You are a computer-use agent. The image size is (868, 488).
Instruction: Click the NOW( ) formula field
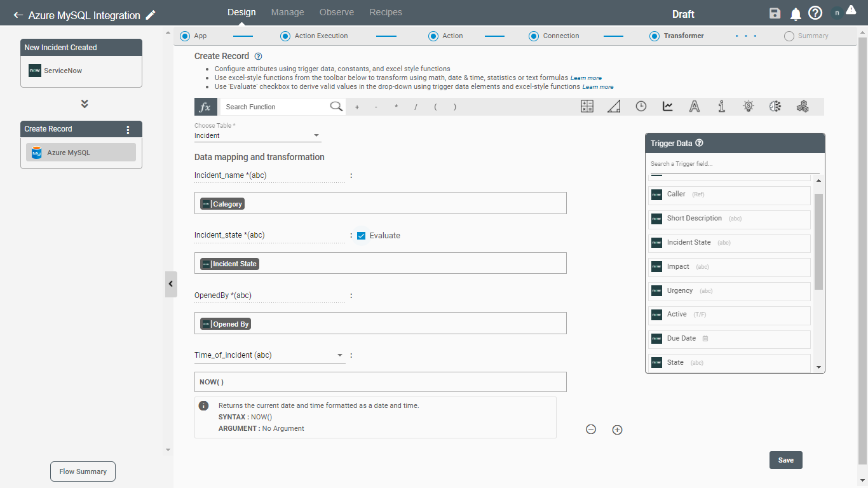(380, 382)
